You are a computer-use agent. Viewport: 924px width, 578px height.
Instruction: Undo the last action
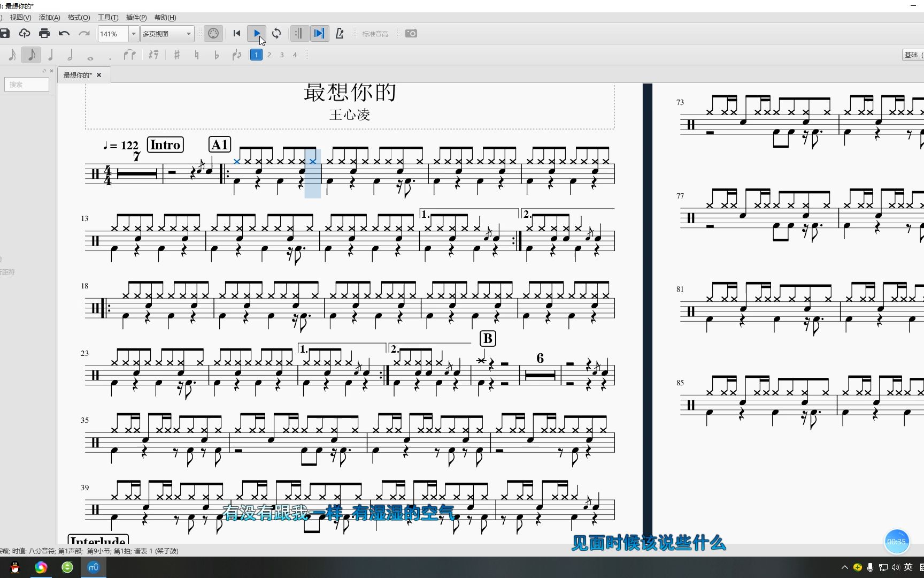tap(64, 33)
